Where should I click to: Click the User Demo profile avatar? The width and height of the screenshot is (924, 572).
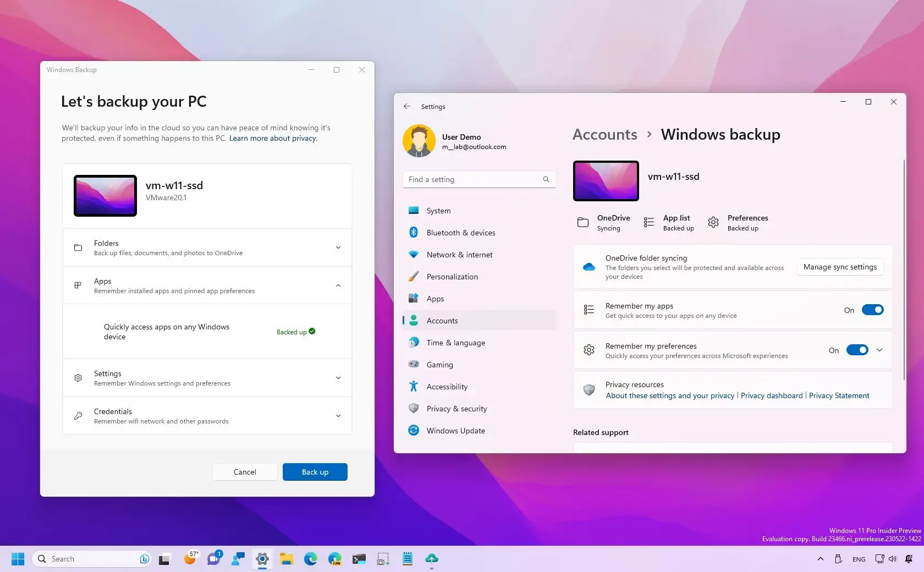point(419,141)
